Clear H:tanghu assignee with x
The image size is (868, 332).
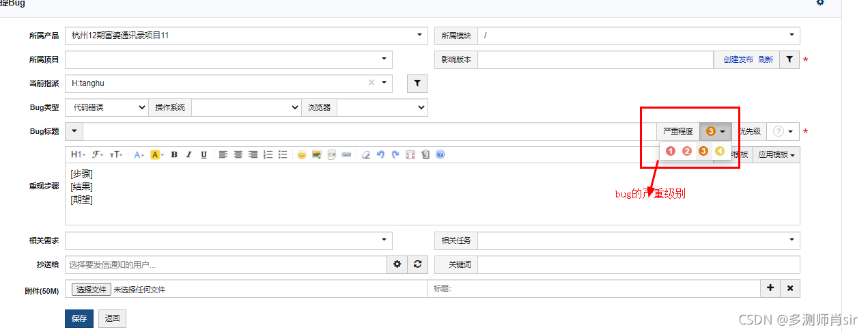pos(372,83)
